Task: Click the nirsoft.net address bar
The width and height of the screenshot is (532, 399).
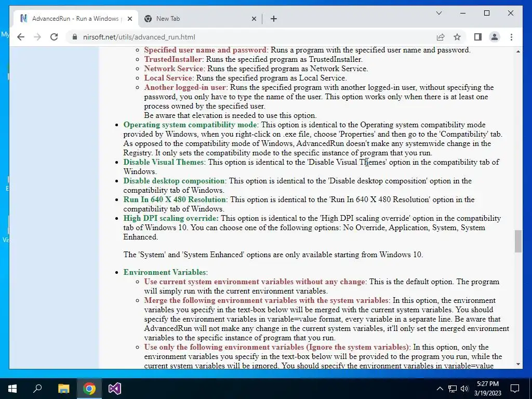Action: coord(251,37)
